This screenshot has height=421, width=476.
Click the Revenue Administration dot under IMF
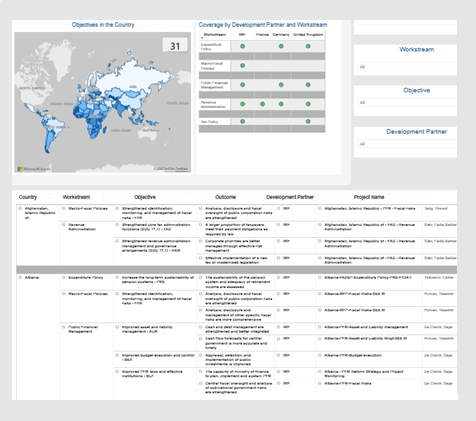pos(242,104)
